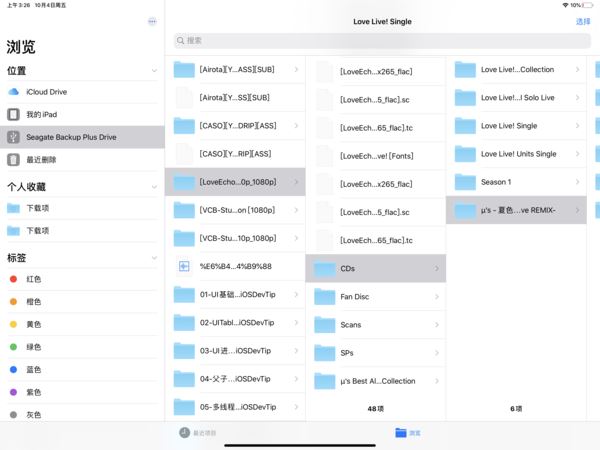Screen dimensions: 600x450
Task: Open the more options ellipsis in sidebar
Action: pos(152,21)
